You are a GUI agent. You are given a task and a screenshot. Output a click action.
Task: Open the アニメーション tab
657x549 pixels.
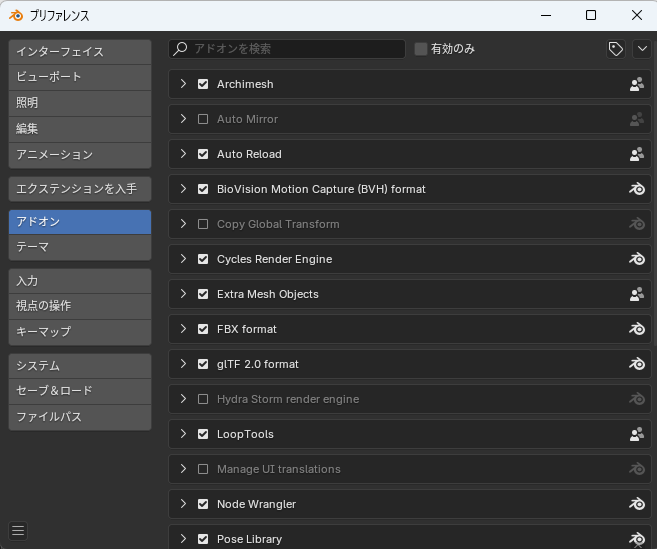coord(80,155)
